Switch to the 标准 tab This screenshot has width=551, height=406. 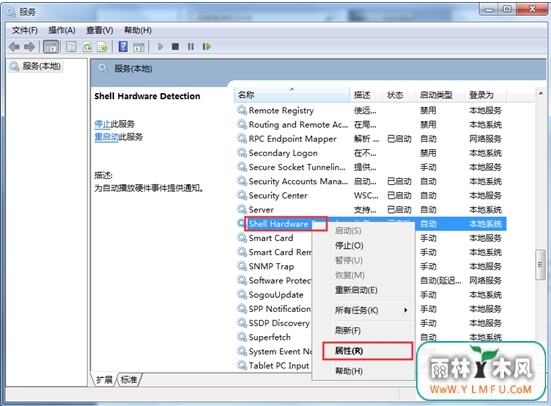point(129,380)
